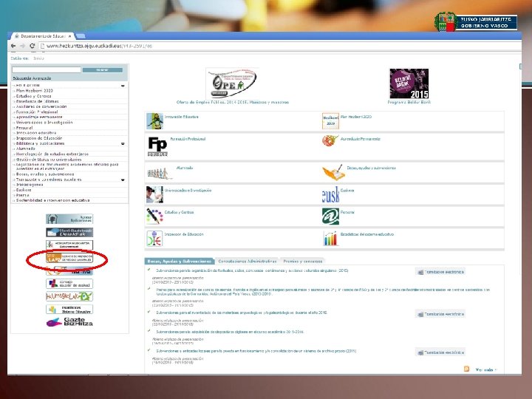Open the Inspección de Educación icon
The image size is (532, 399).
tap(154, 238)
